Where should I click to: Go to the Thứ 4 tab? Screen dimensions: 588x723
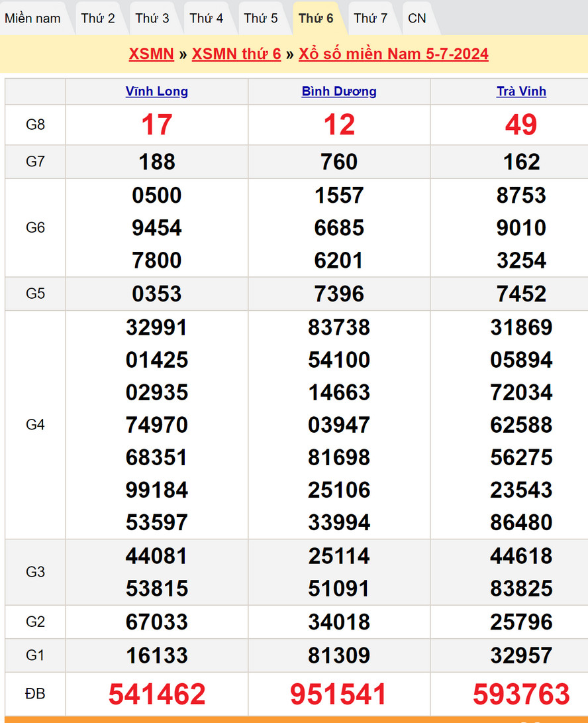click(207, 19)
